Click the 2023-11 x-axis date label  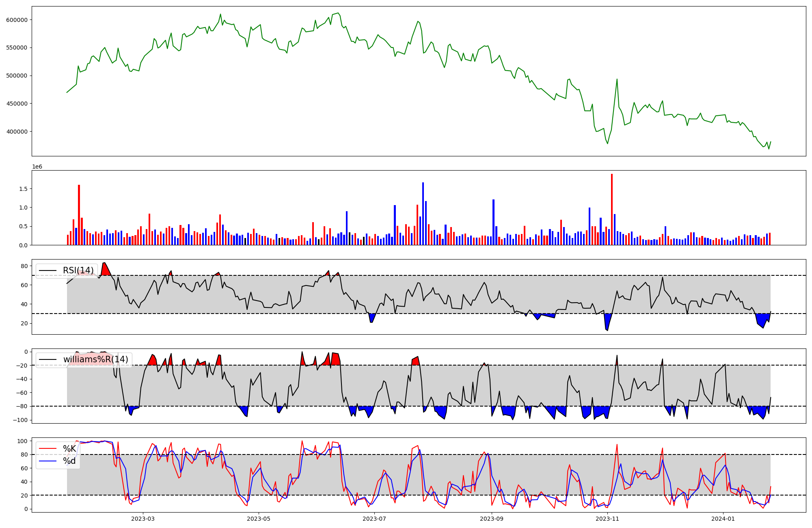tap(607, 519)
